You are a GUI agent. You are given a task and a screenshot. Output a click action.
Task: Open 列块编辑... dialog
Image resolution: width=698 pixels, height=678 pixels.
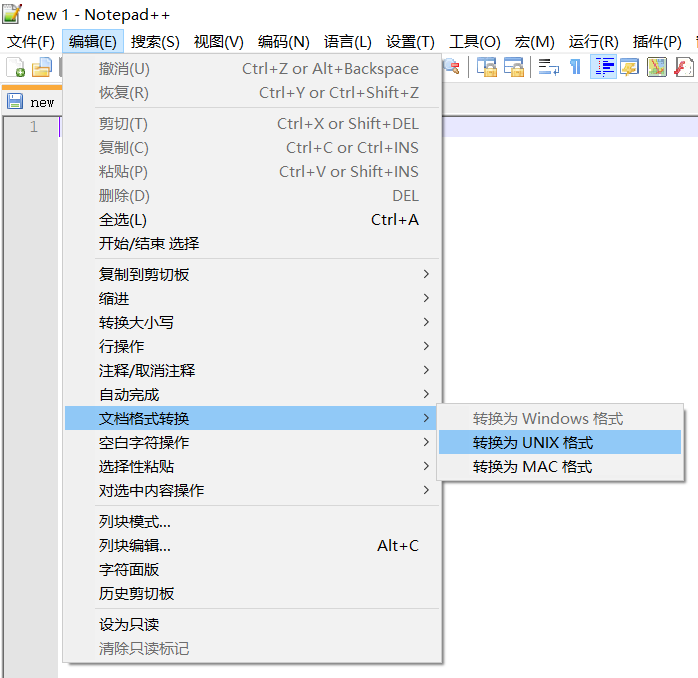(x=253, y=545)
